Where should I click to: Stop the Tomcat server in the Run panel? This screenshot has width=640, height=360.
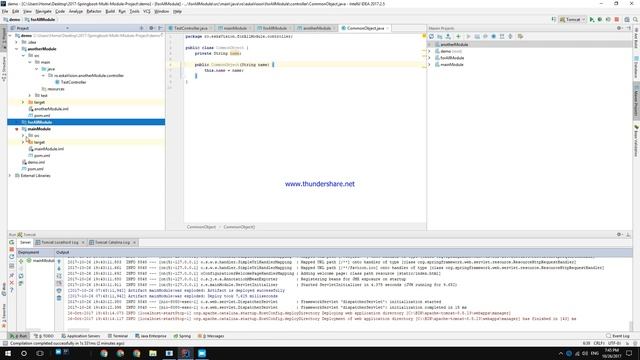[x=11, y=249]
